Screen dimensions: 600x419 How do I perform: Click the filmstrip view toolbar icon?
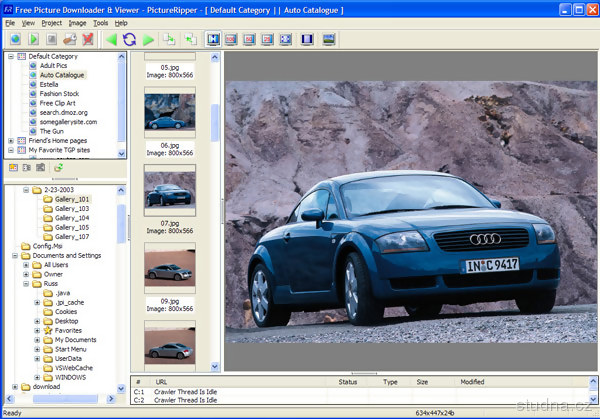(307, 40)
